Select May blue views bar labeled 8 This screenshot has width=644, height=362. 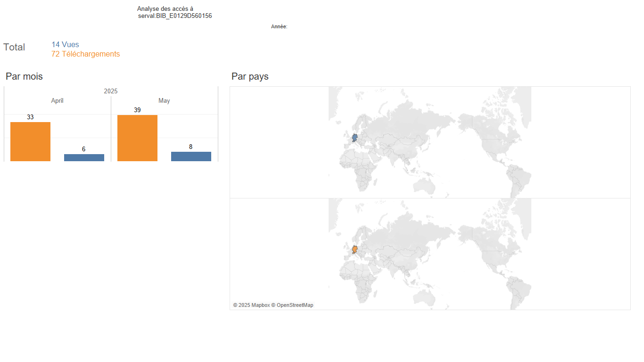click(x=191, y=156)
